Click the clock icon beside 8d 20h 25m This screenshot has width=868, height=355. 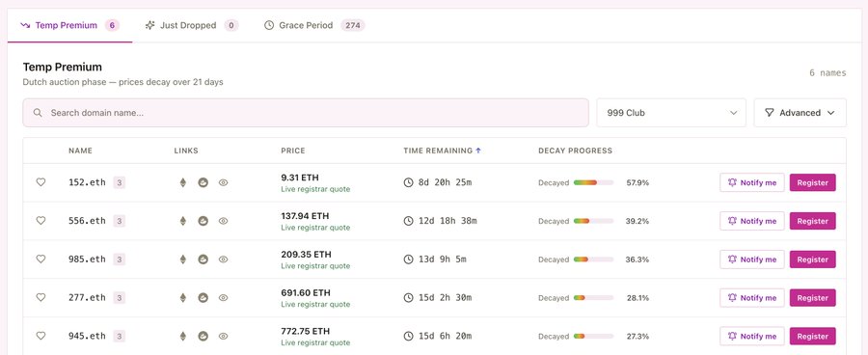[x=409, y=182]
